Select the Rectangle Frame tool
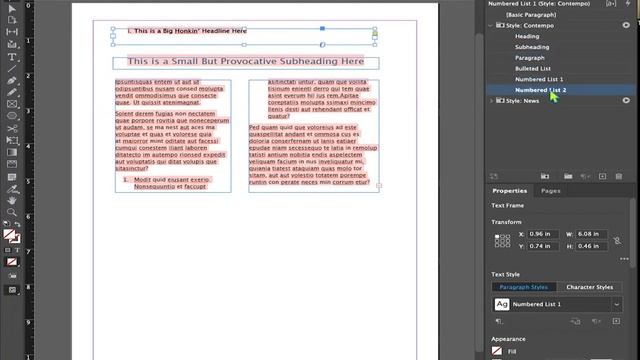Screen dimensions: 640x360 (x=12, y=104)
